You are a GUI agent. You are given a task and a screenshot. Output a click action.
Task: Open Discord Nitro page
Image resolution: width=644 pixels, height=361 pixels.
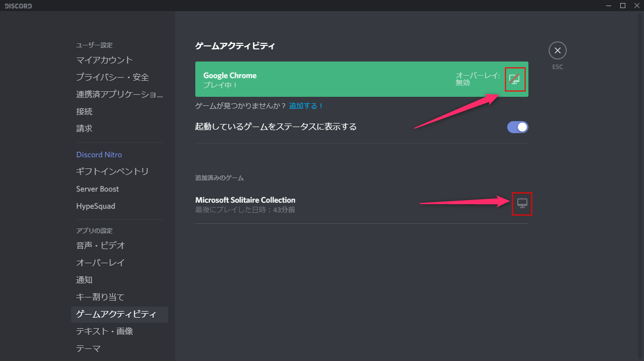99,155
